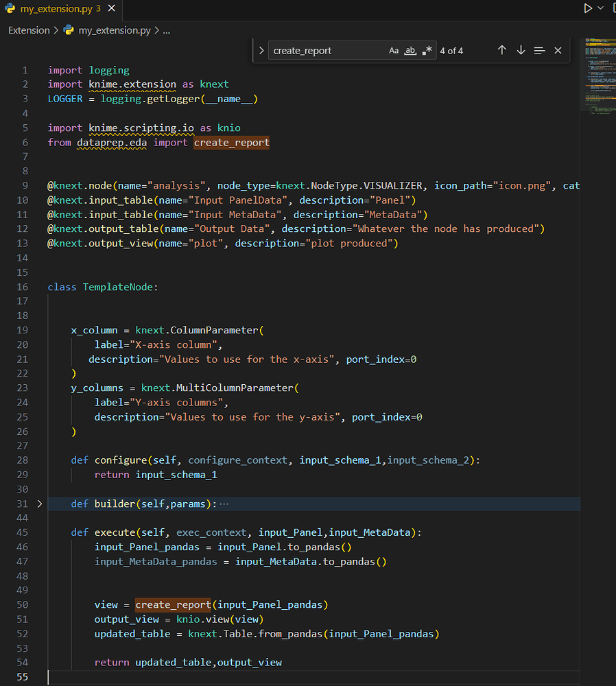Toggle Match Whole Word in the find widget

point(410,50)
